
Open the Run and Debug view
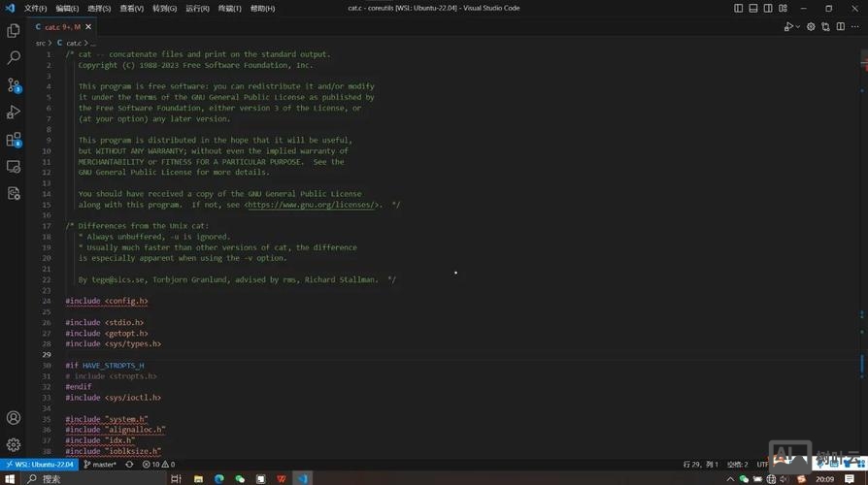click(14, 113)
